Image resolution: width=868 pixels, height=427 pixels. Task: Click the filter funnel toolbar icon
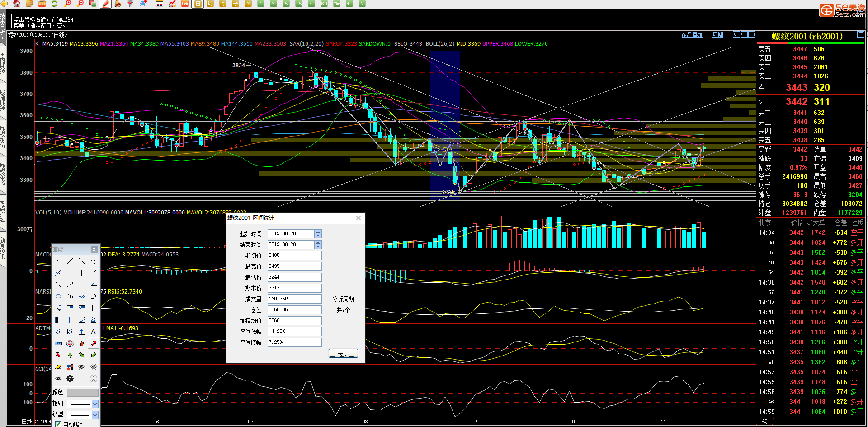(131, 4)
